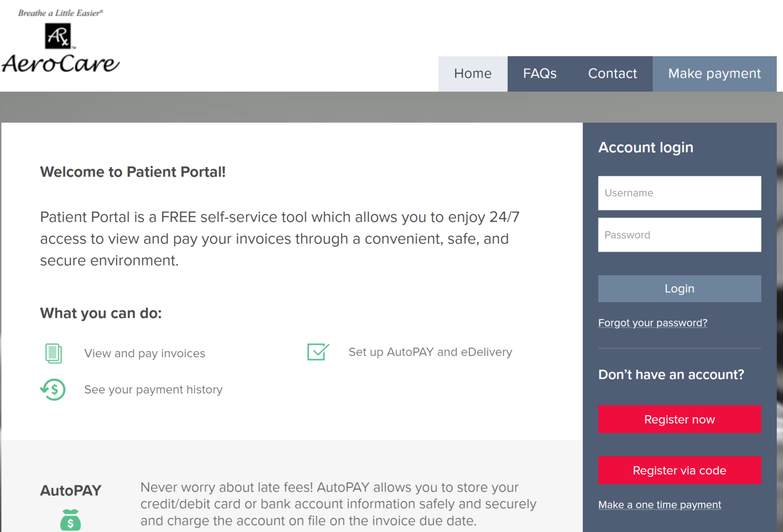Click Make a one time payment
The width and height of the screenshot is (783, 532).
[x=660, y=504]
